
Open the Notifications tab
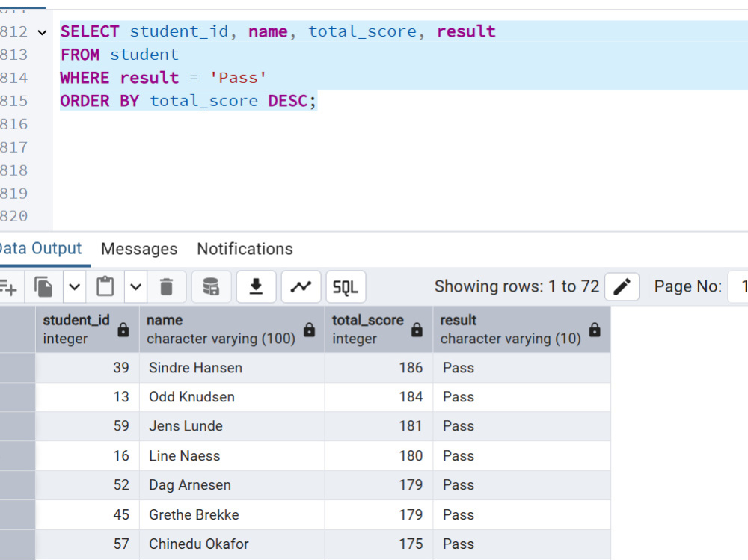pos(245,249)
